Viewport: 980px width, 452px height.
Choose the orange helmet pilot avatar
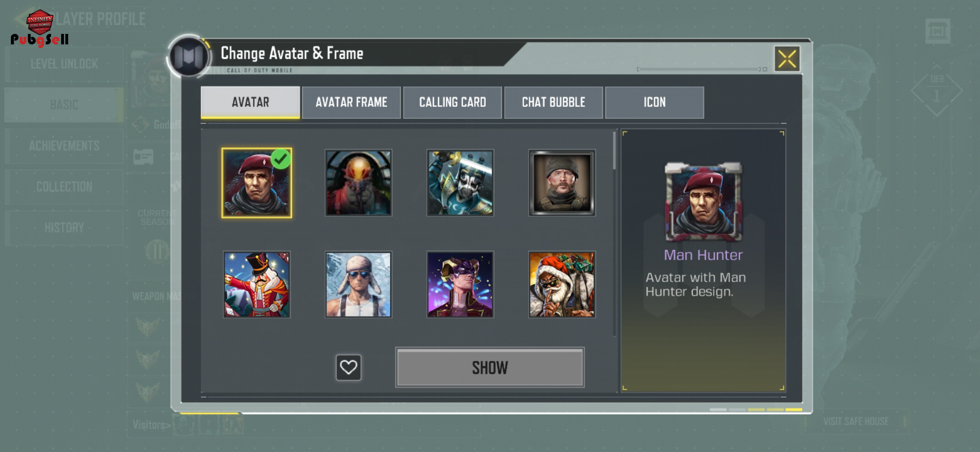tap(358, 183)
